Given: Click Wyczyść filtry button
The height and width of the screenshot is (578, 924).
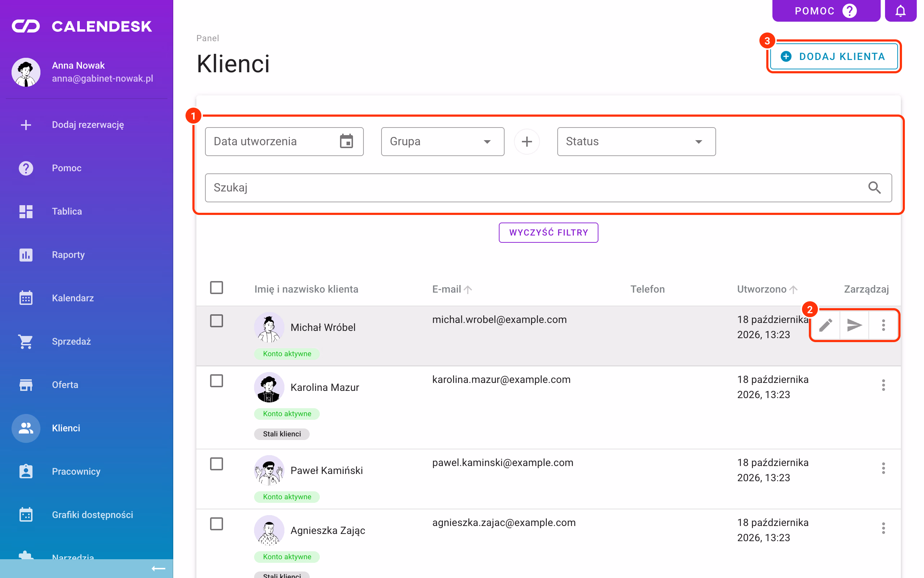Looking at the screenshot, I should tap(548, 232).
